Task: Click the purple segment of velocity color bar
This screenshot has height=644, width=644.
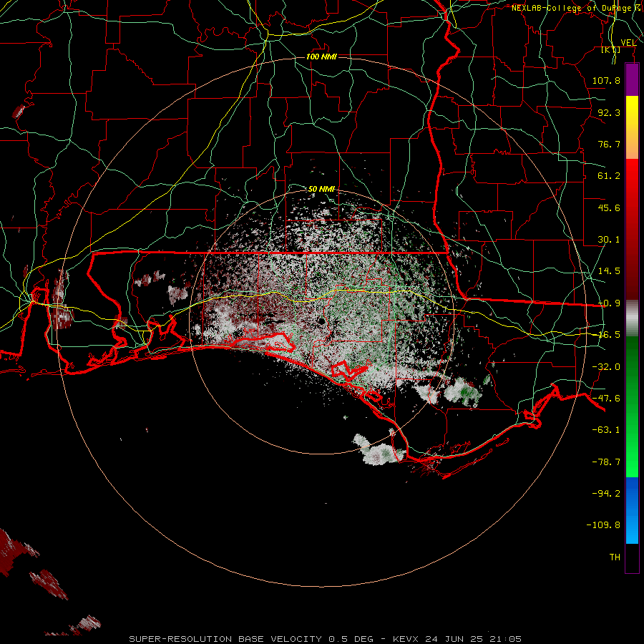Action: [x=632, y=80]
